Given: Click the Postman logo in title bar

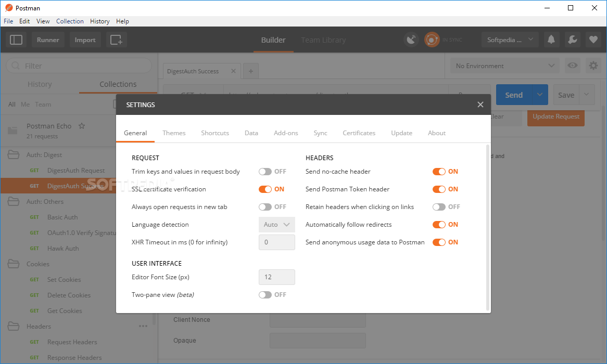Looking at the screenshot, I should click(8, 8).
